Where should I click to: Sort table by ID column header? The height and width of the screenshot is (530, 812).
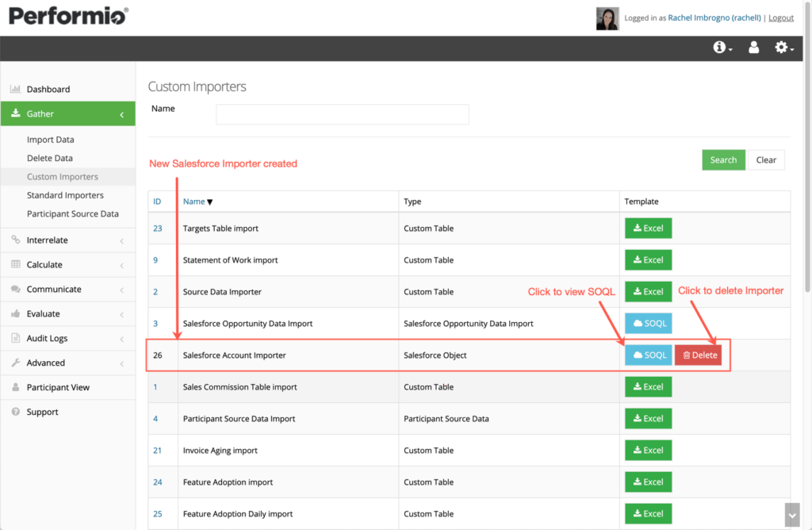pos(157,202)
